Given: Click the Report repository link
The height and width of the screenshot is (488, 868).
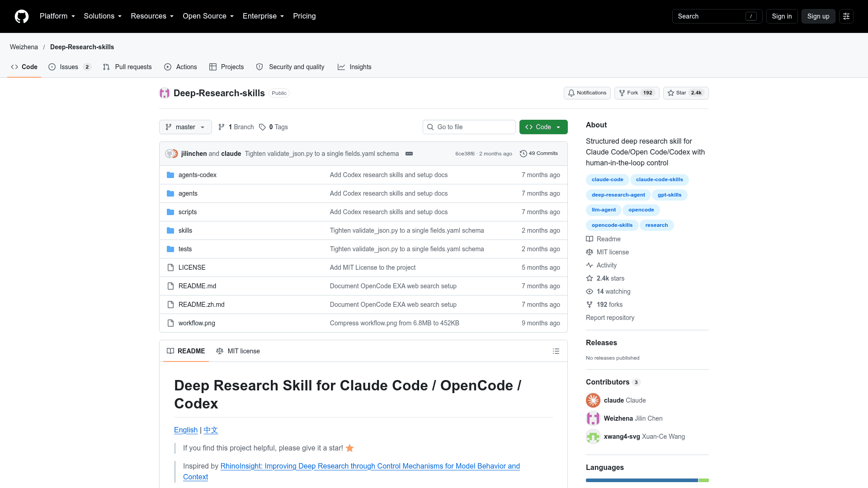Looking at the screenshot, I should tap(610, 318).
